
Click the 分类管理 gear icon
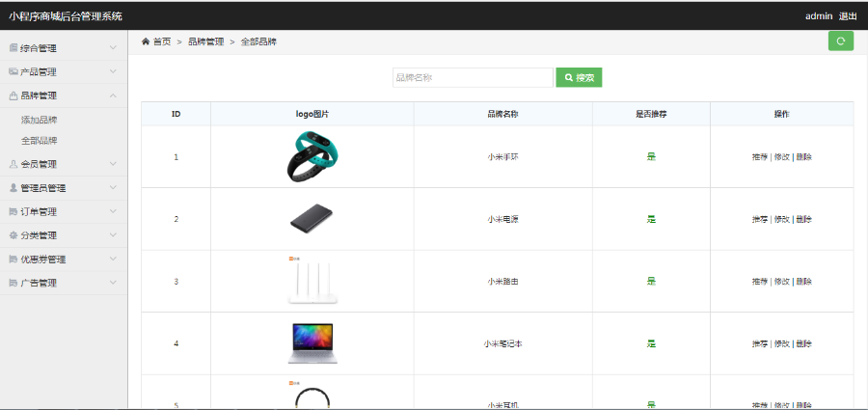click(14, 235)
